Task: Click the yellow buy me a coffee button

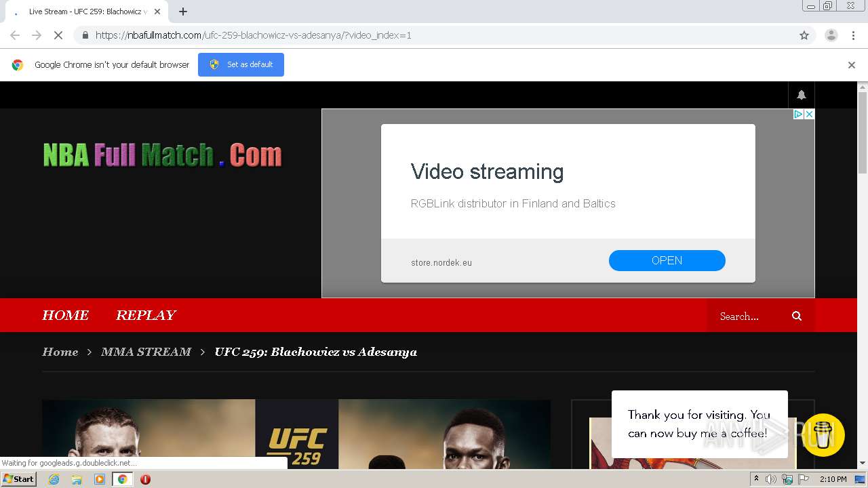Action: click(x=823, y=435)
